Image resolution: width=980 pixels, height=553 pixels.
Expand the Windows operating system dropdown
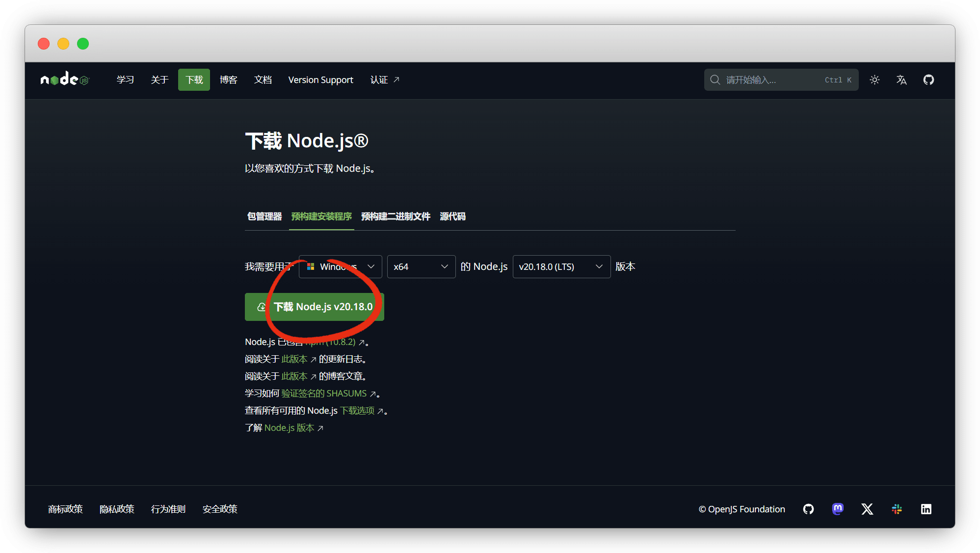click(340, 266)
